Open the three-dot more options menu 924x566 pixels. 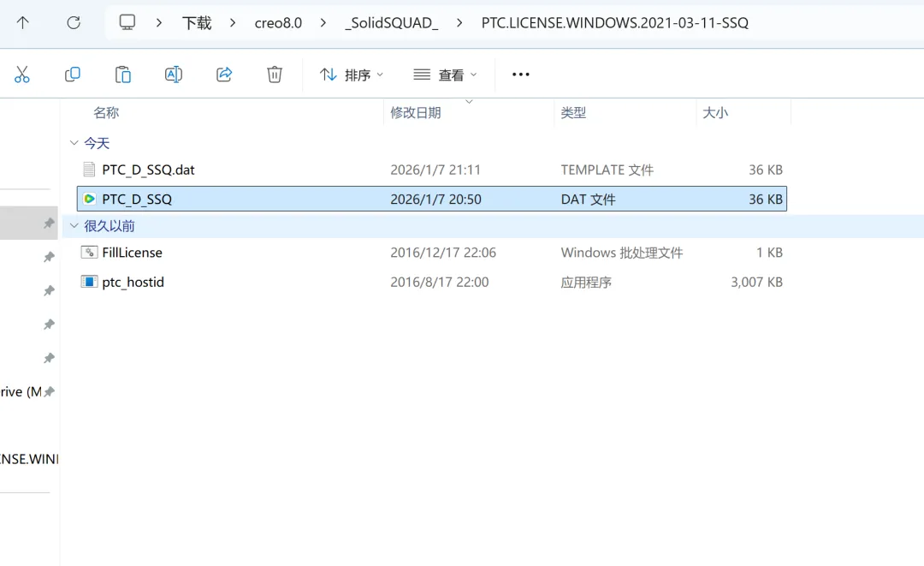[521, 74]
